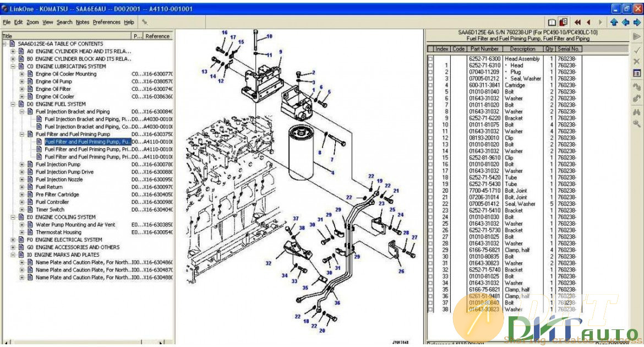The width and height of the screenshot is (644, 347).
Task: Click the Qty column header
Action: (549, 49)
